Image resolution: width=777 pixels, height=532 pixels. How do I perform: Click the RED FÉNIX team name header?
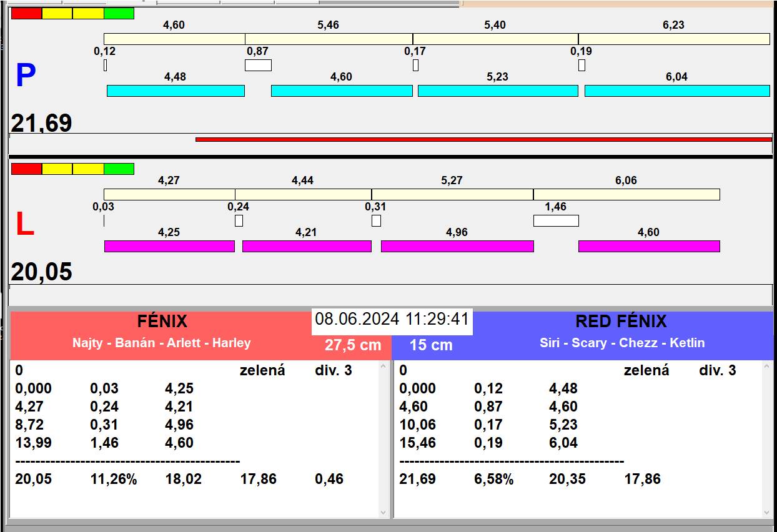click(621, 322)
